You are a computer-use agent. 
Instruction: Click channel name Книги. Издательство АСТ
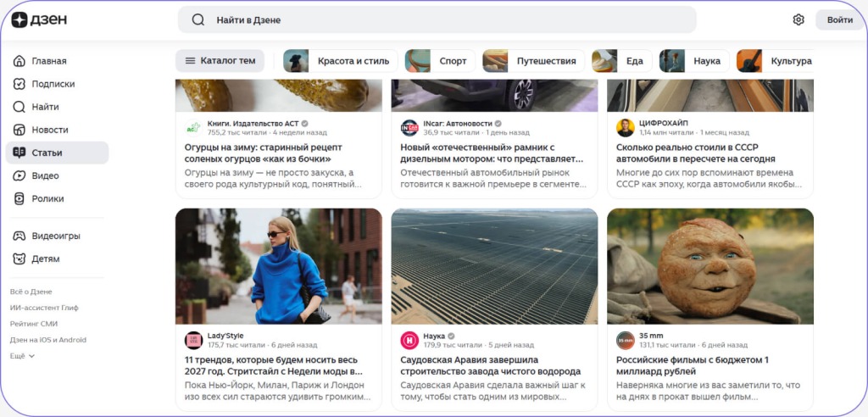253,123
